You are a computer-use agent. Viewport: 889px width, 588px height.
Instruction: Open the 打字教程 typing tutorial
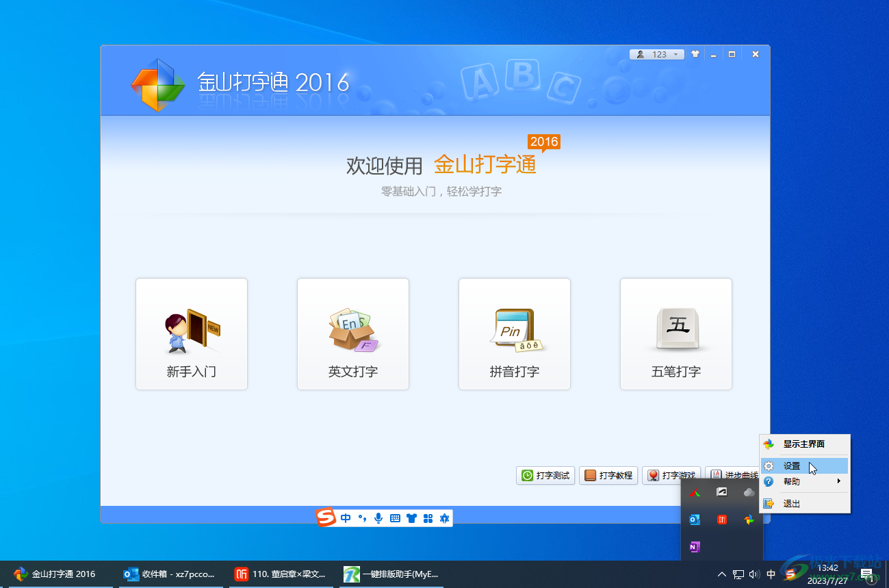[608, 476]
